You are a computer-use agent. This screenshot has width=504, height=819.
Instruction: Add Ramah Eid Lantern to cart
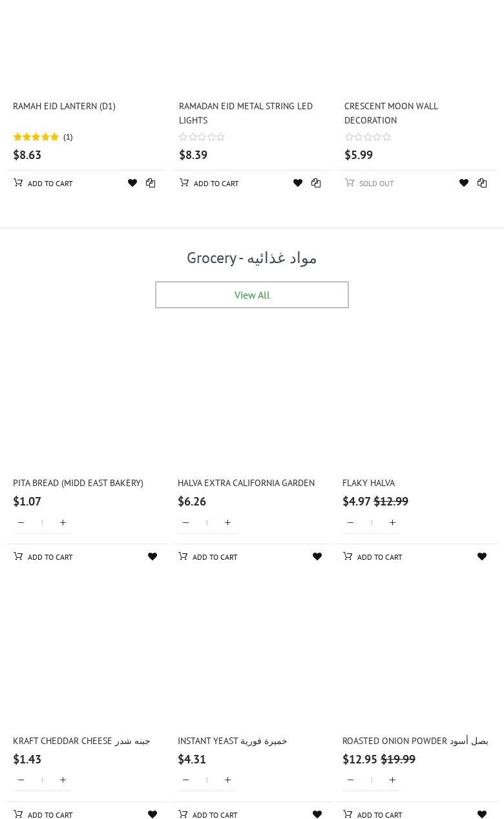43,183
